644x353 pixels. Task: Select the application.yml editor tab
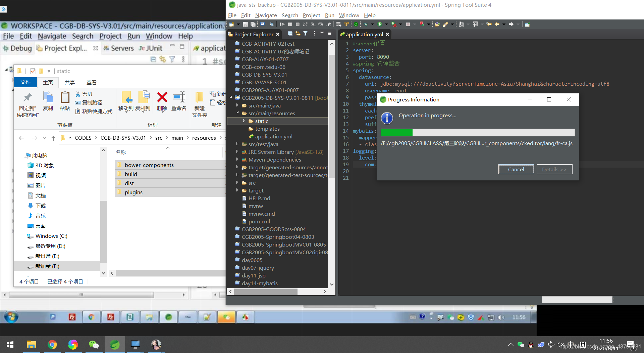click(364, 34)
